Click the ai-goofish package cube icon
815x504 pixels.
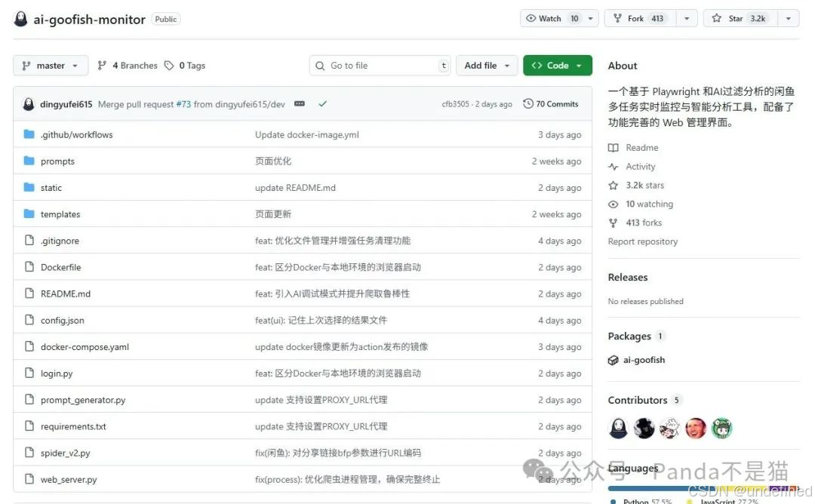(614, 360)
